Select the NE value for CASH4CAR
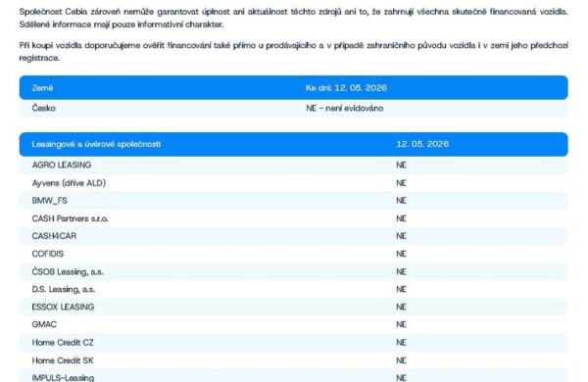588x382 pixels. 401,236
